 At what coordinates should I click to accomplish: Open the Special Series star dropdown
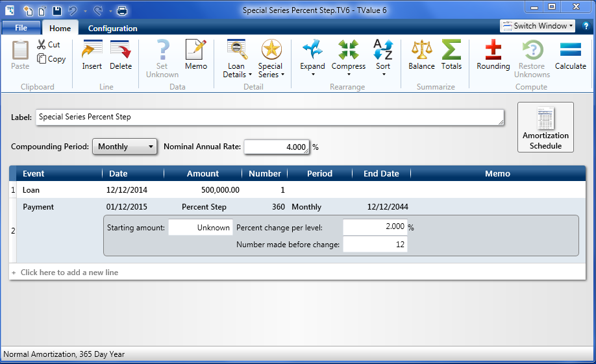click(271, 59)
